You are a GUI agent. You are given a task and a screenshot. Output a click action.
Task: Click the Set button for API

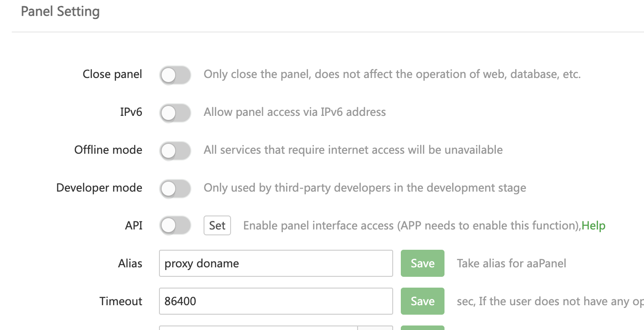pyautogui.click(x=217, y=225)
